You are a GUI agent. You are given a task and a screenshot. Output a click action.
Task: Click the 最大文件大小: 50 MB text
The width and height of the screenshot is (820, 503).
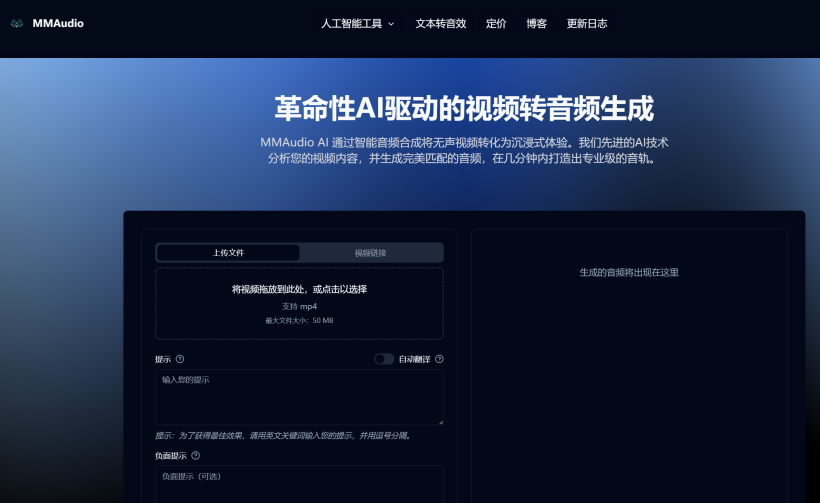coord(299,321)
